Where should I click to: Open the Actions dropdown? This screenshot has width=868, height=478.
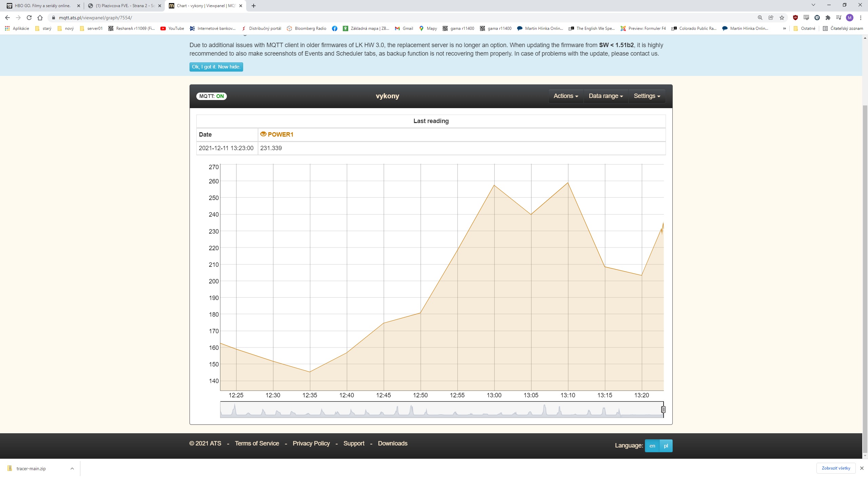click(566, 96)
